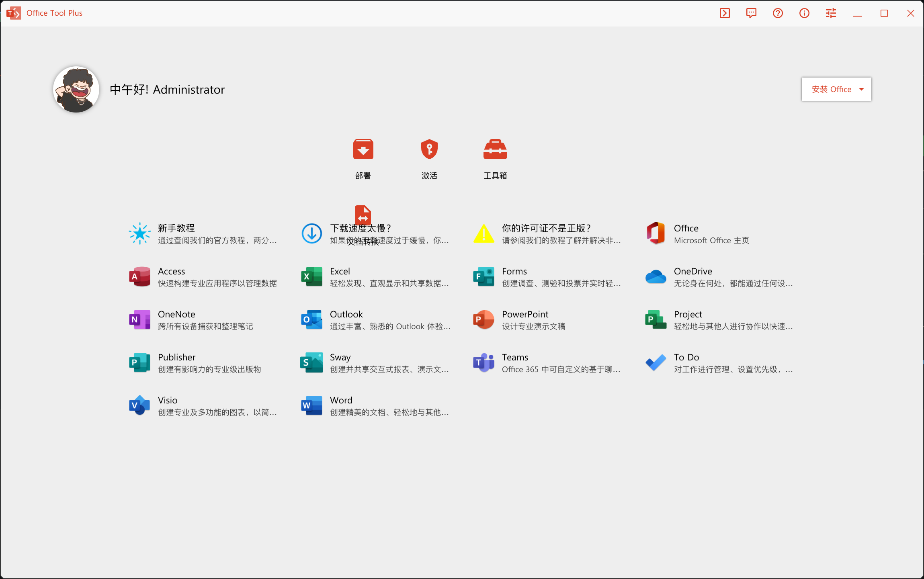924x579 pixels.
Task: Open the command runner icon in the title bar
Action: 725,13
